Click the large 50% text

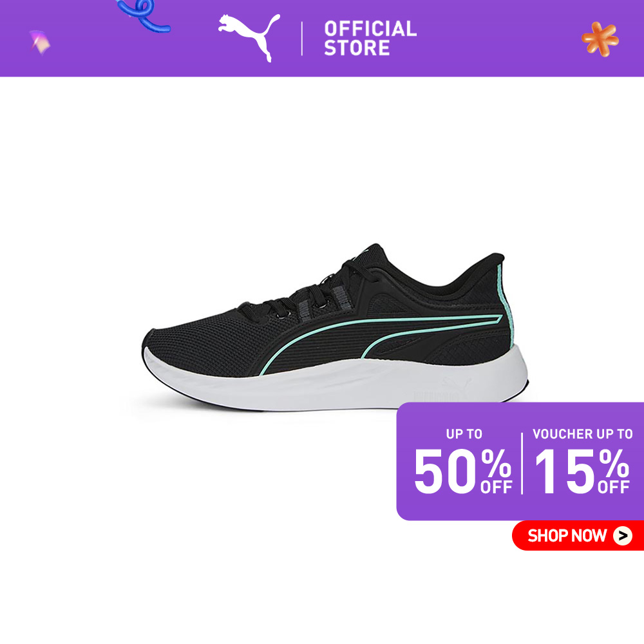[x=463, y=471]
